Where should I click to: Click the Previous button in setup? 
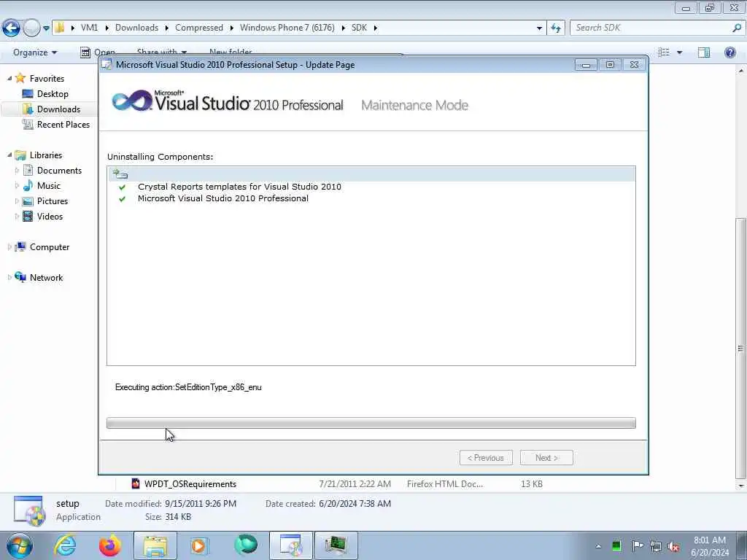tap(486, 458)
